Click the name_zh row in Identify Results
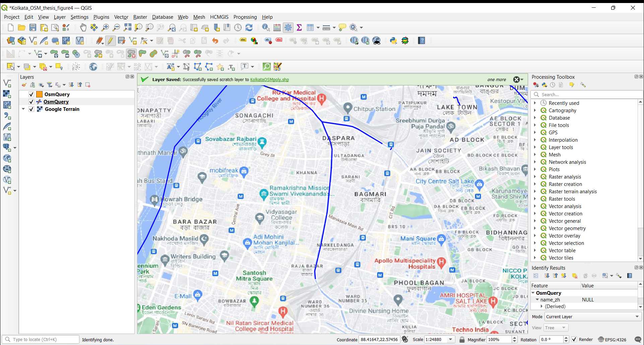This screenshot has width=644, height=345. click(584, 300)
